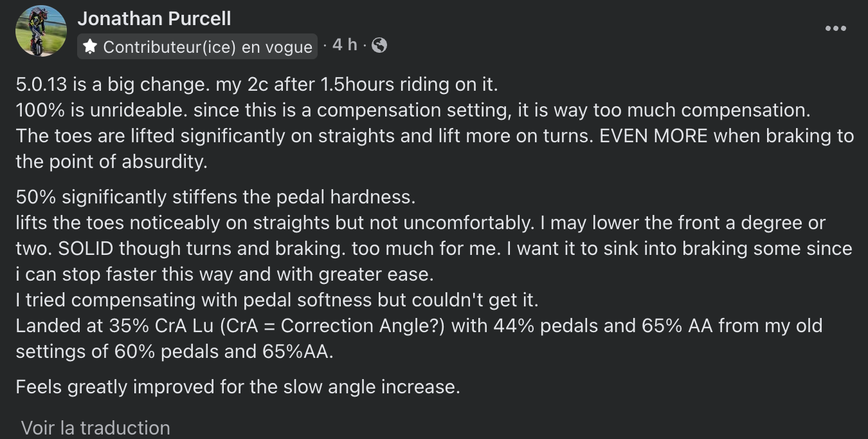Click the line "I tried compensating with pedal softness"
Viewport: 868px width, 439px height.
[276, 300]
